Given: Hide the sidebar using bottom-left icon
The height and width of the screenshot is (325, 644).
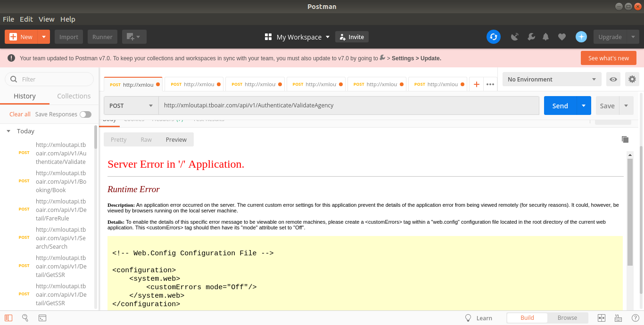Looking at the screenshot, I should pyautogui.click(x=8, y=318).
